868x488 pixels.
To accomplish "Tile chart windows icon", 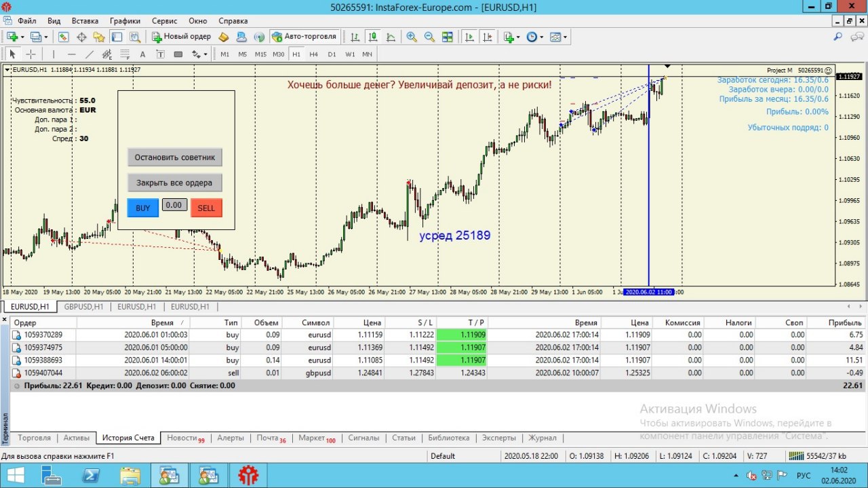I will pos(447,37).
